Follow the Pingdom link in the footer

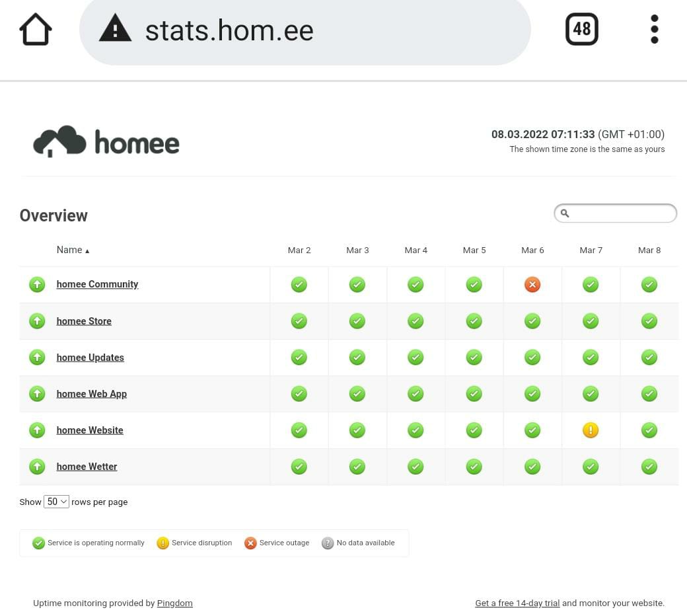[x=175, y=603]
